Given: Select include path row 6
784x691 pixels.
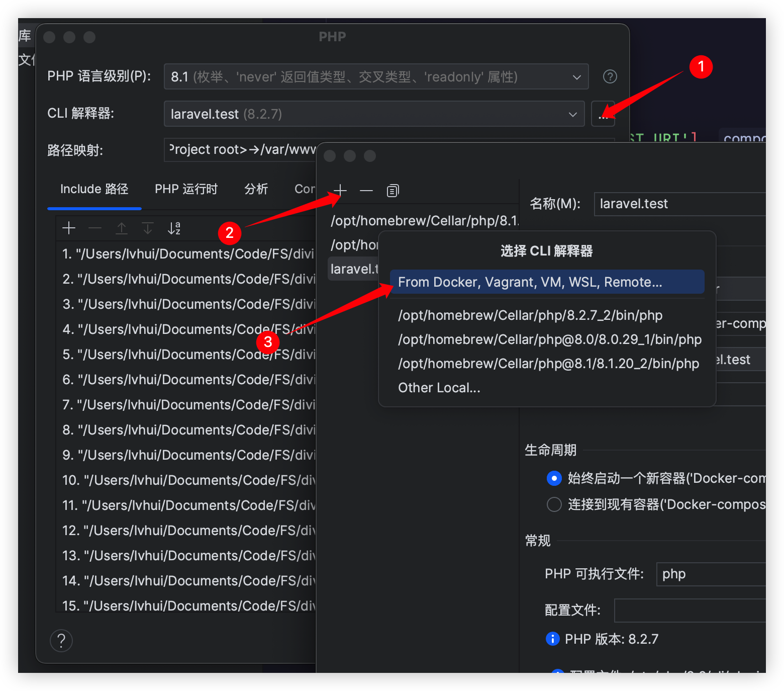Looking at the screenshot, I should (186, 380).
